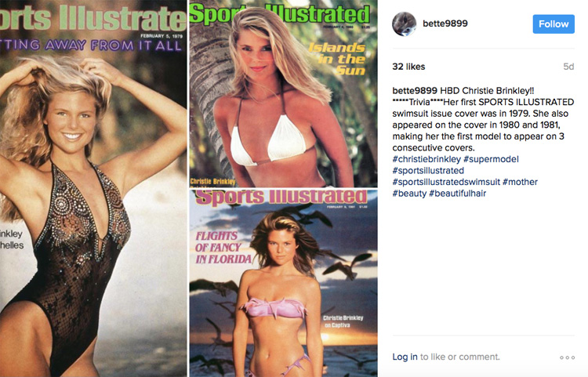Click the Flights of Fancy in Florida cover

click(283, 284)
